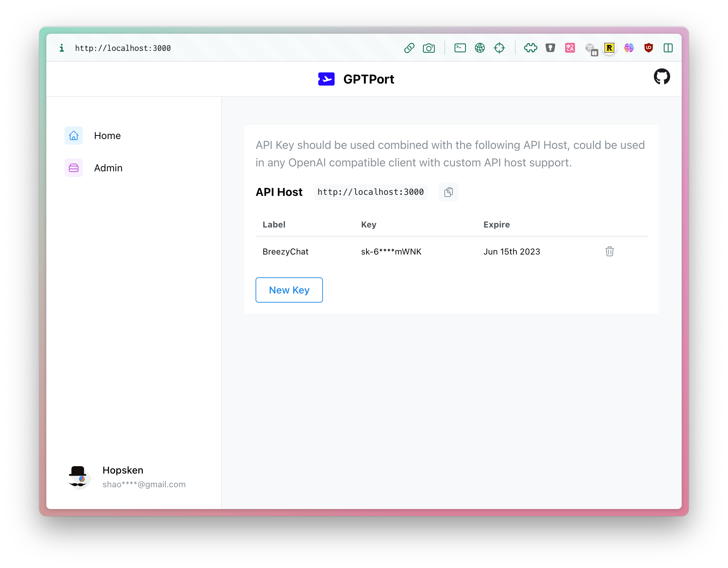Click the address bar URL field
Image resolution: width=728 pixels, height=568 pixels.
point(123,48)
